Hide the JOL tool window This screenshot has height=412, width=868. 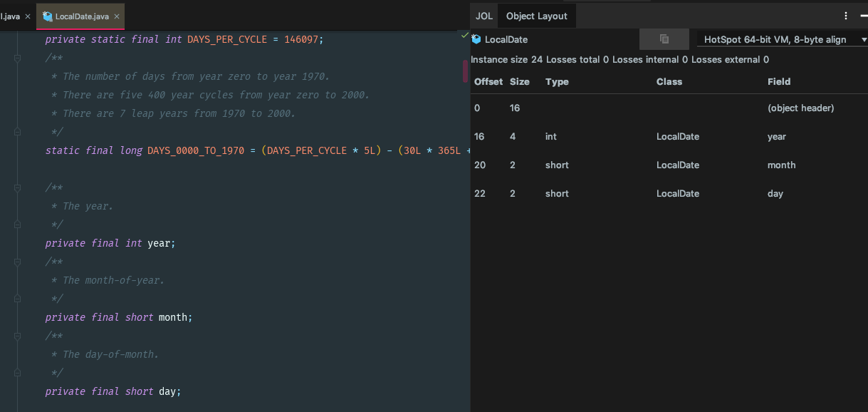click(864, 16)
